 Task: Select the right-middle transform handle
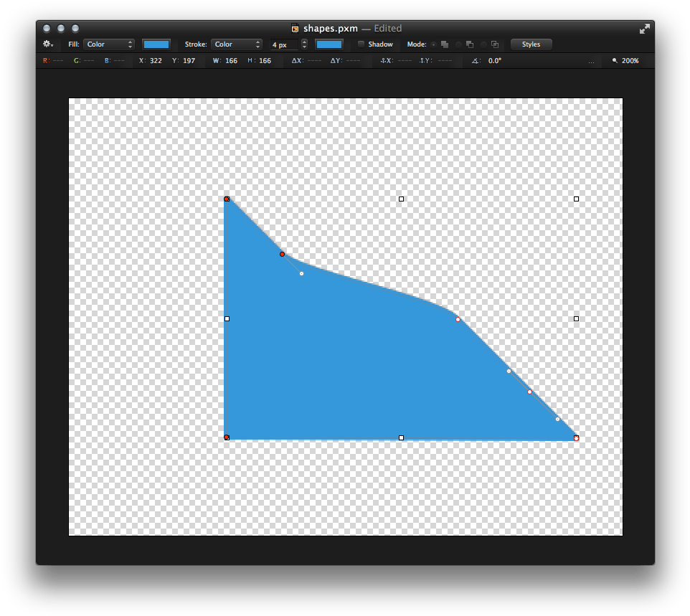[577, 318]
